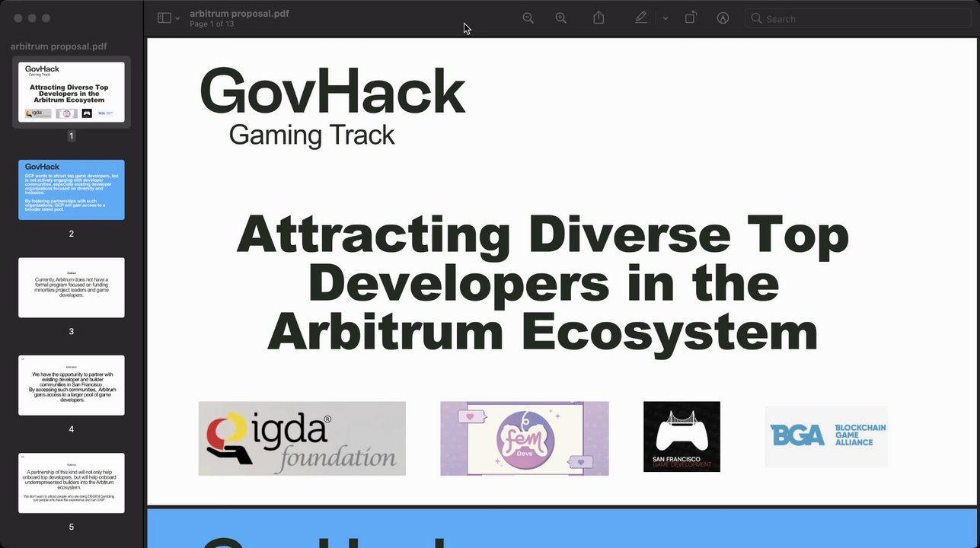The width and height of the screenshot is (980, 548).
Task: Select the blue page 2 thumbnail
Action: 72,190
